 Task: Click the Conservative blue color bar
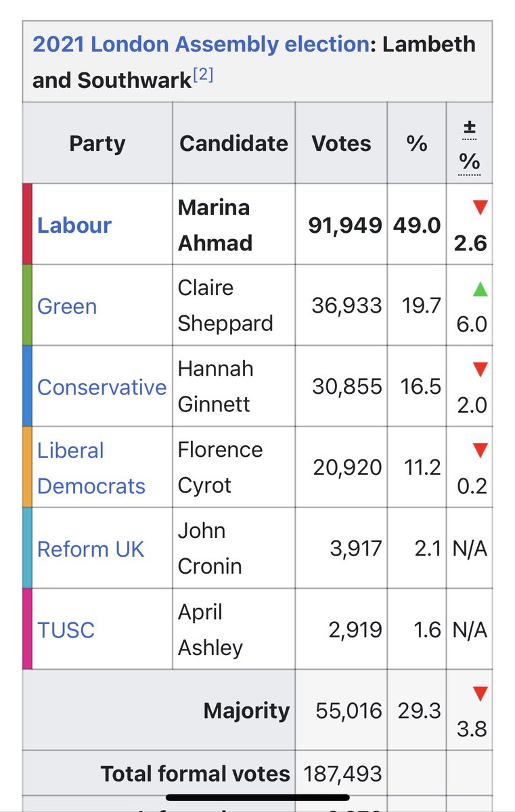[27, 386]
